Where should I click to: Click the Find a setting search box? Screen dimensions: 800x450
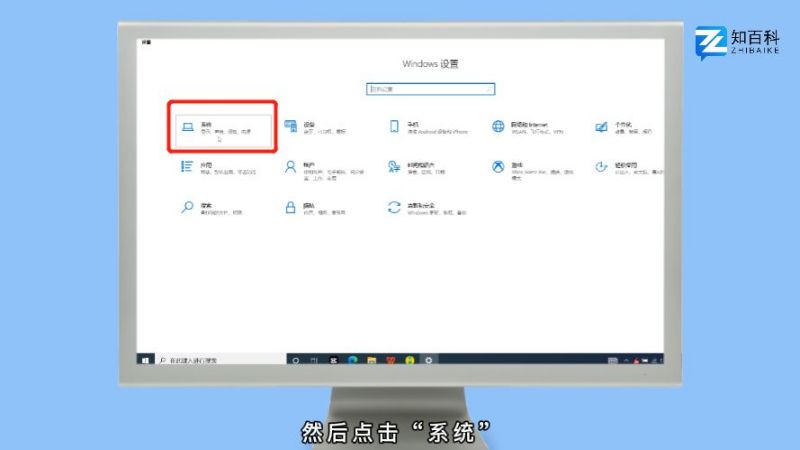(431, 89)
